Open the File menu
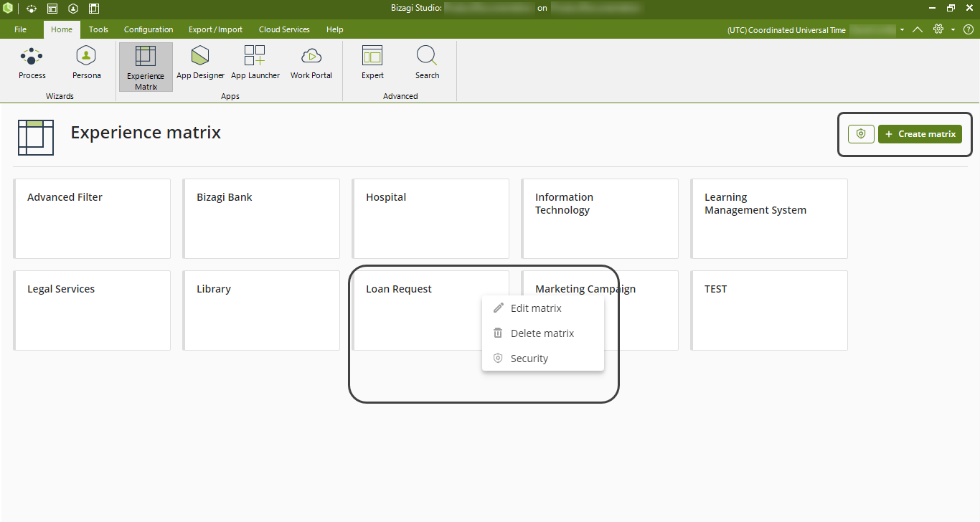 [x=20, y=29]
